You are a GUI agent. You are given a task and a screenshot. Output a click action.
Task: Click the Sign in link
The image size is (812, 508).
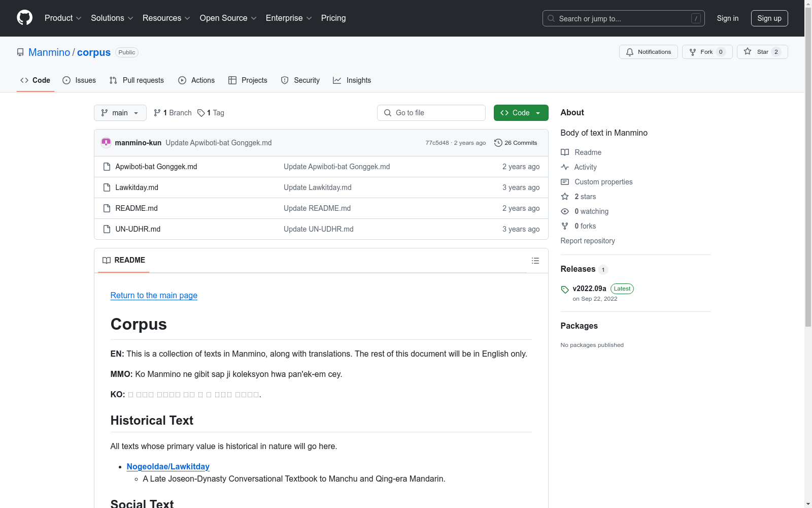point(728,18)
